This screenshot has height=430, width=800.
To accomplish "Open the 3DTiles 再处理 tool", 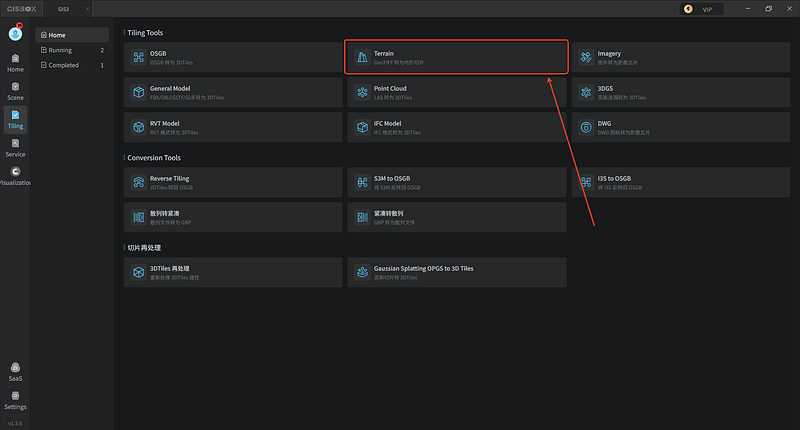I will point(233,272).
